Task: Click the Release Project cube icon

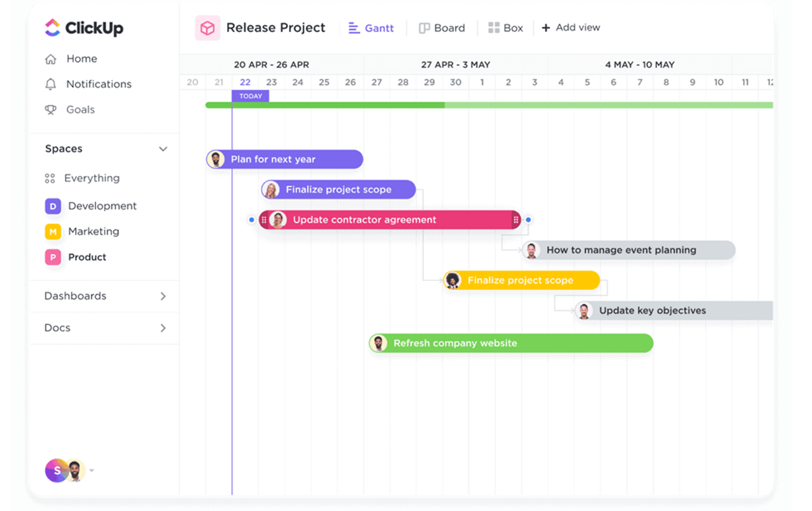Action: pos(207,28)
